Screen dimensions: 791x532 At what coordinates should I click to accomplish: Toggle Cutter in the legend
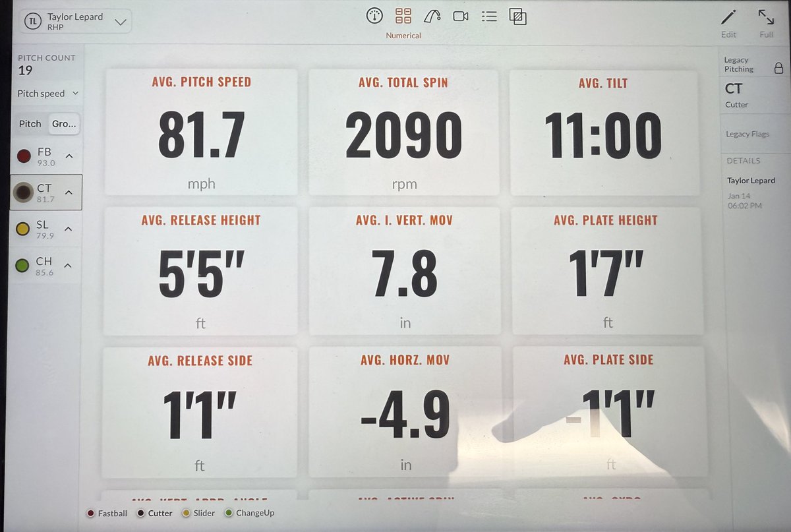(x=154, y=513)
